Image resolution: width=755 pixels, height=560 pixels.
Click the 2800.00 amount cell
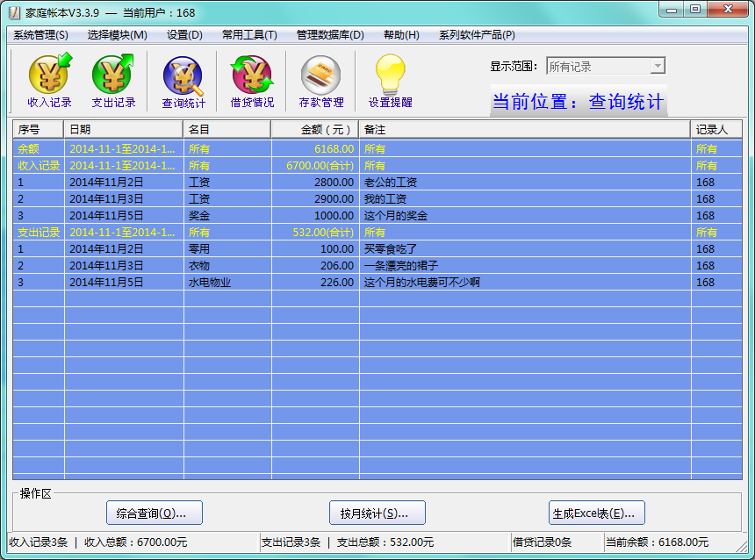(x=315, y=182)
